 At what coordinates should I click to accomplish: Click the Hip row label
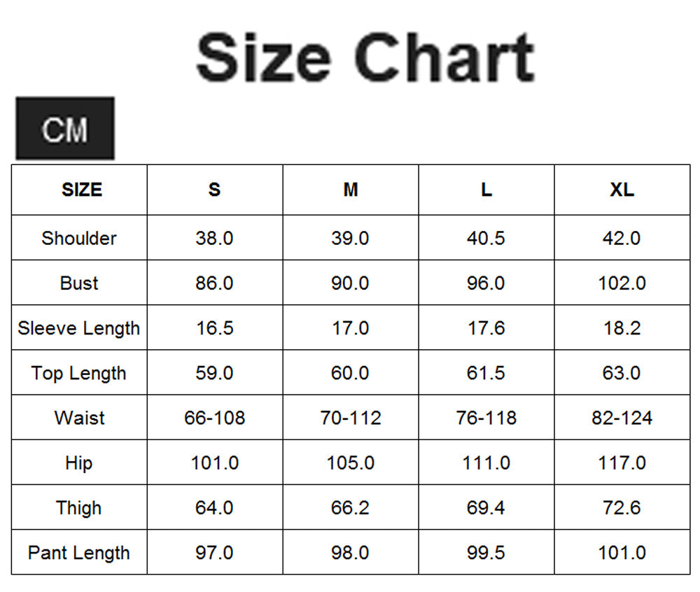point(80,463)
